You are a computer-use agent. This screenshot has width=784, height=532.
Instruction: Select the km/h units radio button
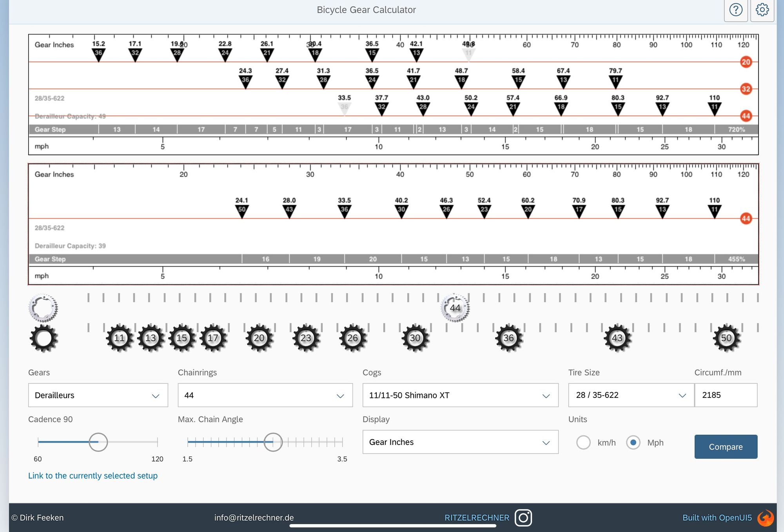pyautogui.click(x=583, y=442)
